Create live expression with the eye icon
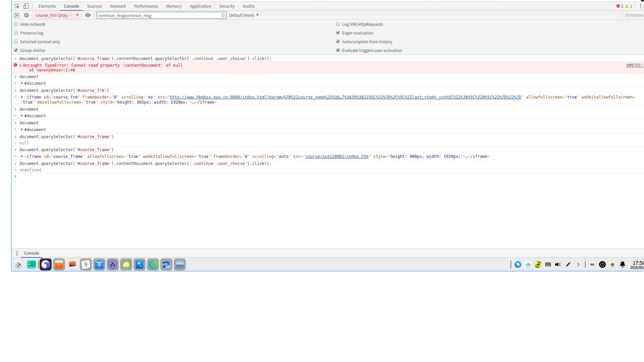644x362 pixels. click(x=88, y=15)
